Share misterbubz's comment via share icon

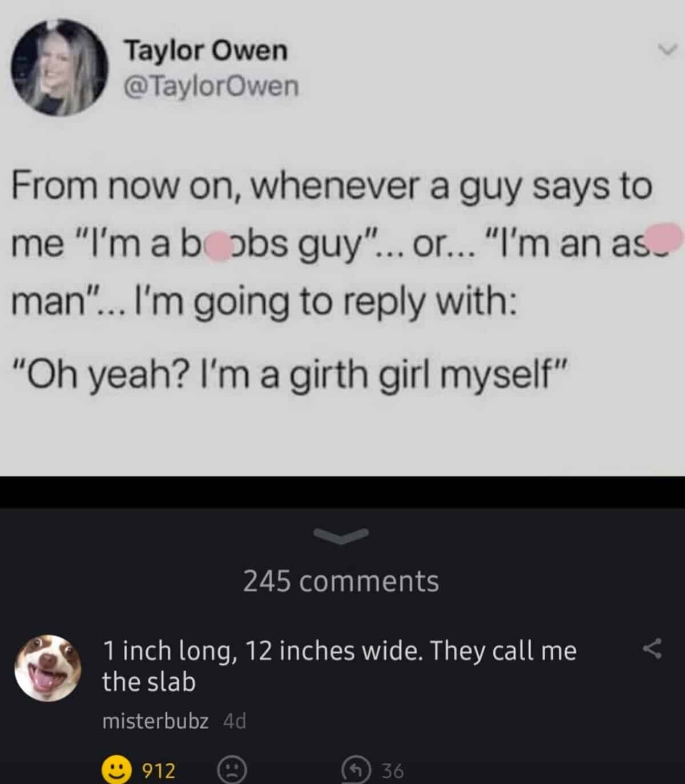tap(652, 649)
